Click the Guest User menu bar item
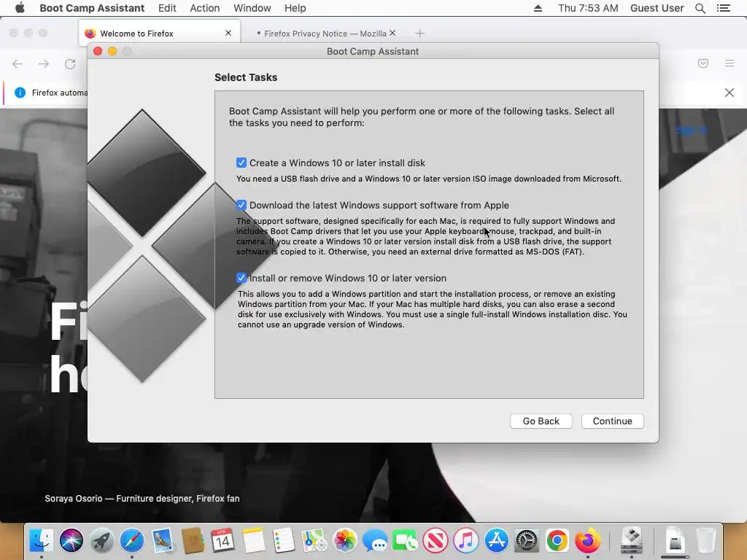Viewport: 747px width, 560px height. click(x=657, y=8)
